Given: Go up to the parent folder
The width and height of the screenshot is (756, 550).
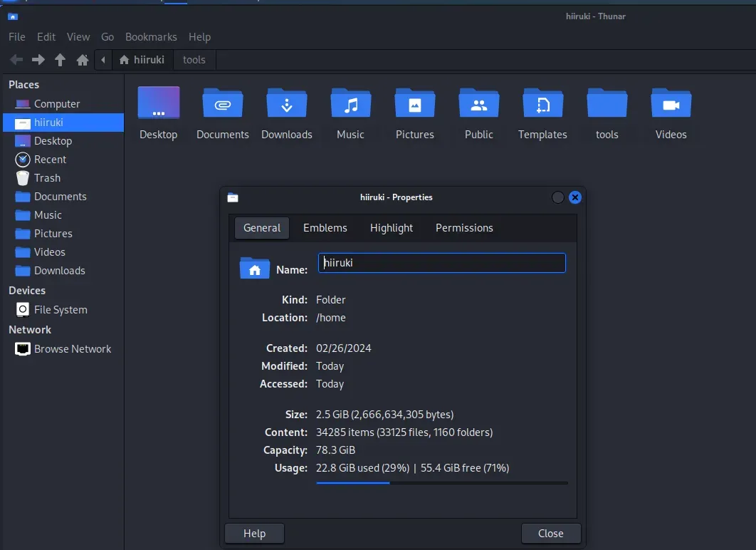Looking at the screenshot, I should point(61,60).
